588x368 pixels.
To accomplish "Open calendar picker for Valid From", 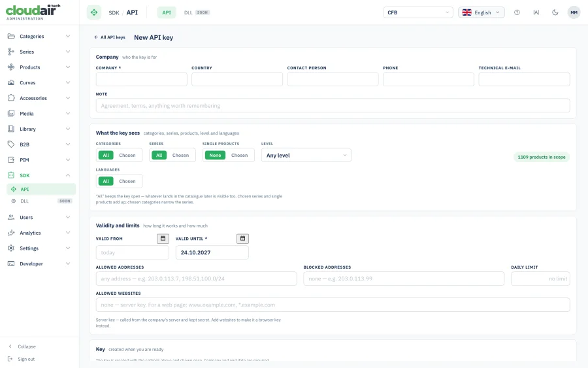I will [163, 239].
